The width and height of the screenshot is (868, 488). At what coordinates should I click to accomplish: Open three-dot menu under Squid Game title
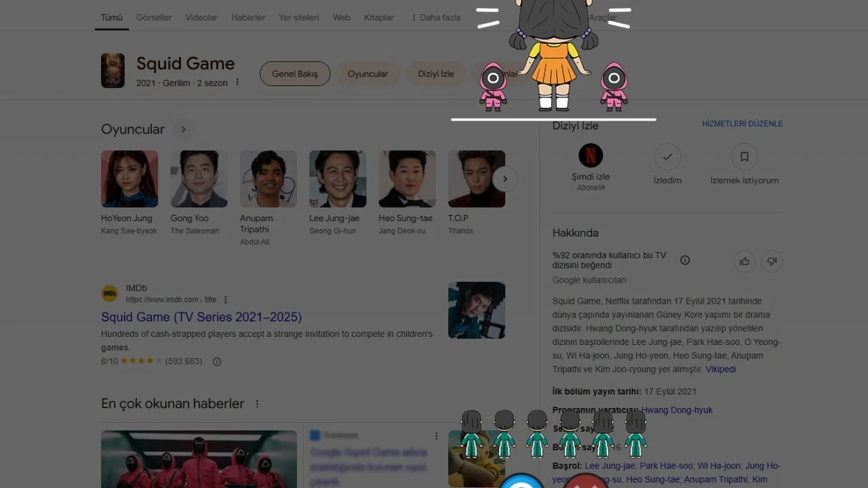click(x=237, y=83)
